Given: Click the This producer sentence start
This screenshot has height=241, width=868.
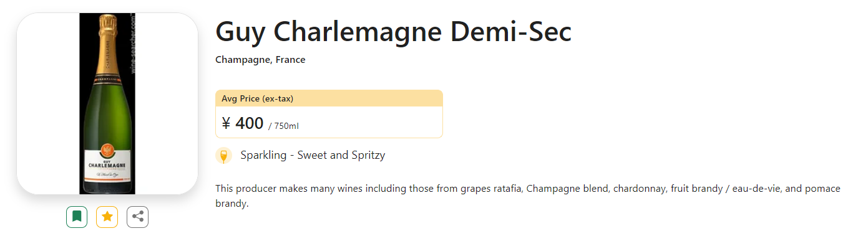Looking at the screenshot, I should click(246, 188).
